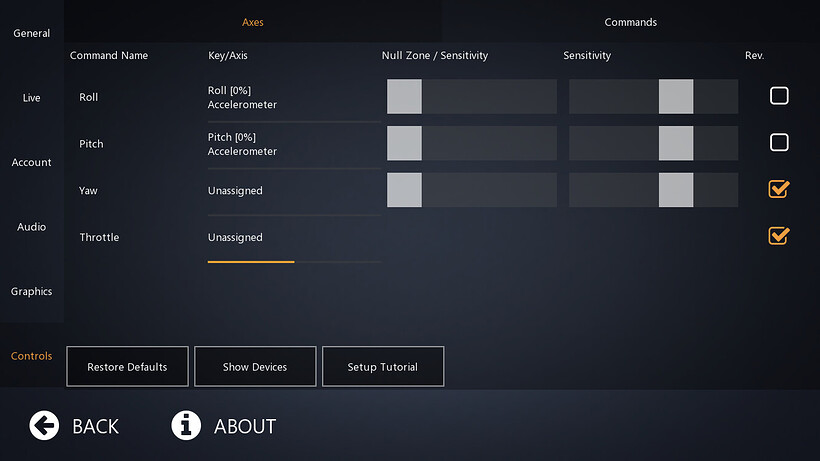The width and height of the screenshot is (820, 461).
Task: Click Pitch null zone slider handle
Action: 404,143
